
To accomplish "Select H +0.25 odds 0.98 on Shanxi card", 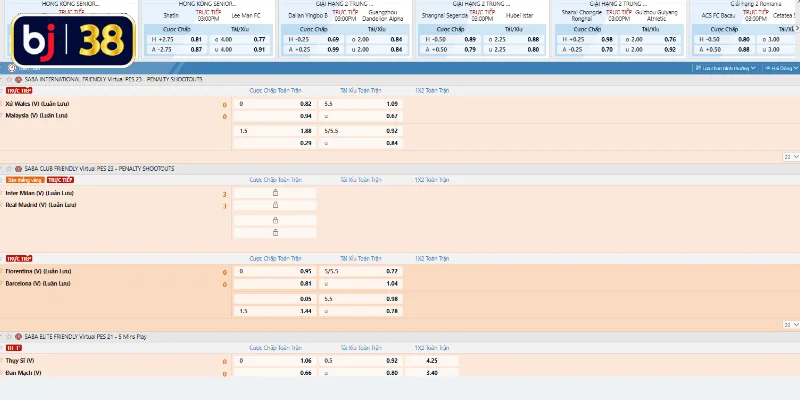I will coord(587,39).
